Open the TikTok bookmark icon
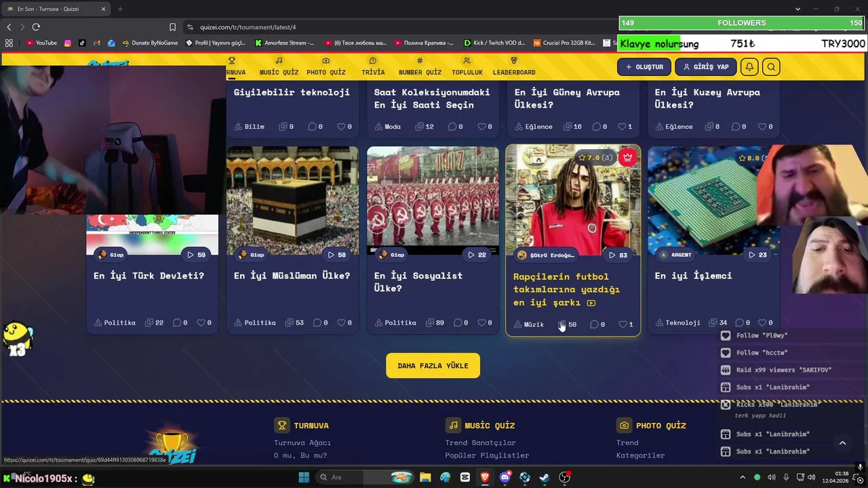The image size is (868, 488). point(82,43)
